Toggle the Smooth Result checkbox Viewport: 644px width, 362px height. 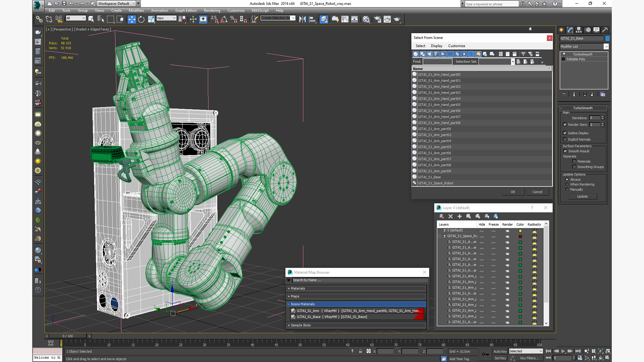pos(565,151)
